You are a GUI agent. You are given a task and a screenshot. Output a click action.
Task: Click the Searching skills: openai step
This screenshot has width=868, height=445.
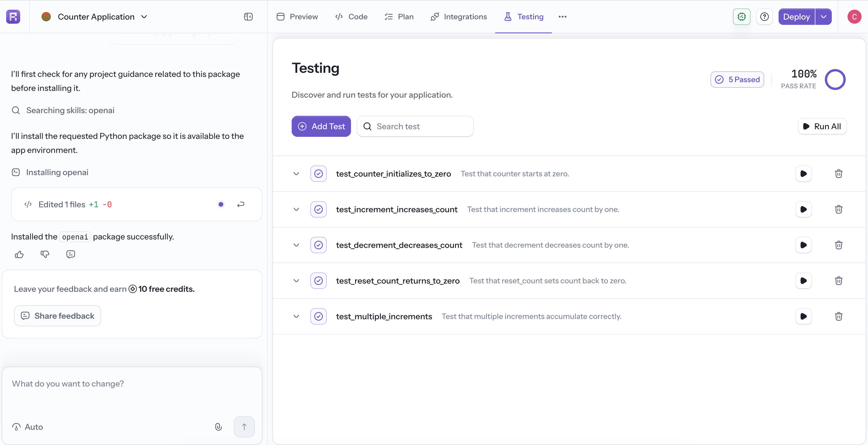click(x=63, y=110)
